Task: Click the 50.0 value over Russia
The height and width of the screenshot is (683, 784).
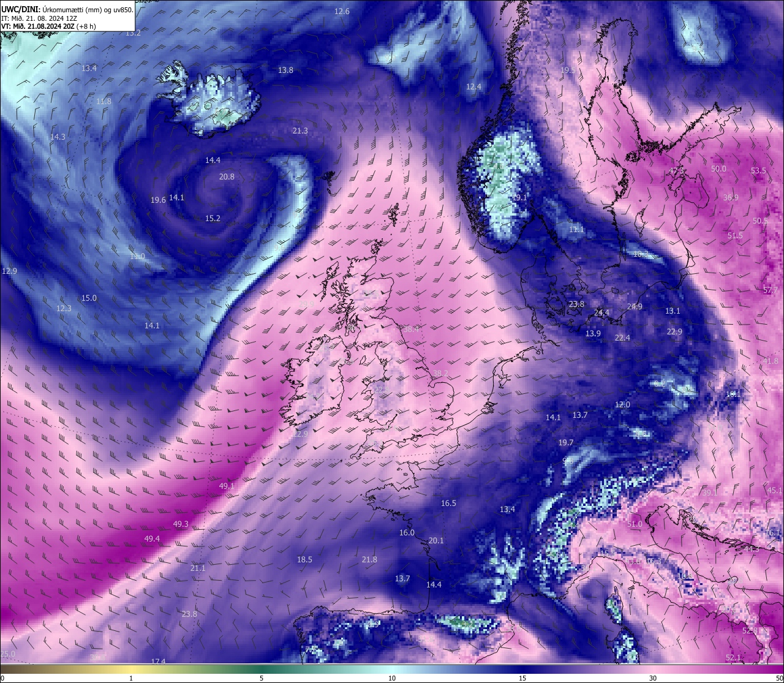Action: coord(718,169)
